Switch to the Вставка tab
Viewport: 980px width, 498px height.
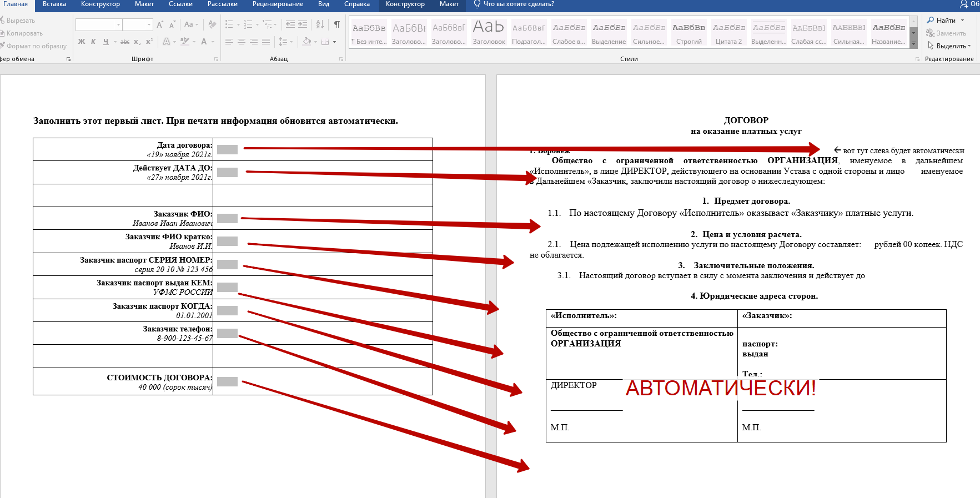(54, 4)
